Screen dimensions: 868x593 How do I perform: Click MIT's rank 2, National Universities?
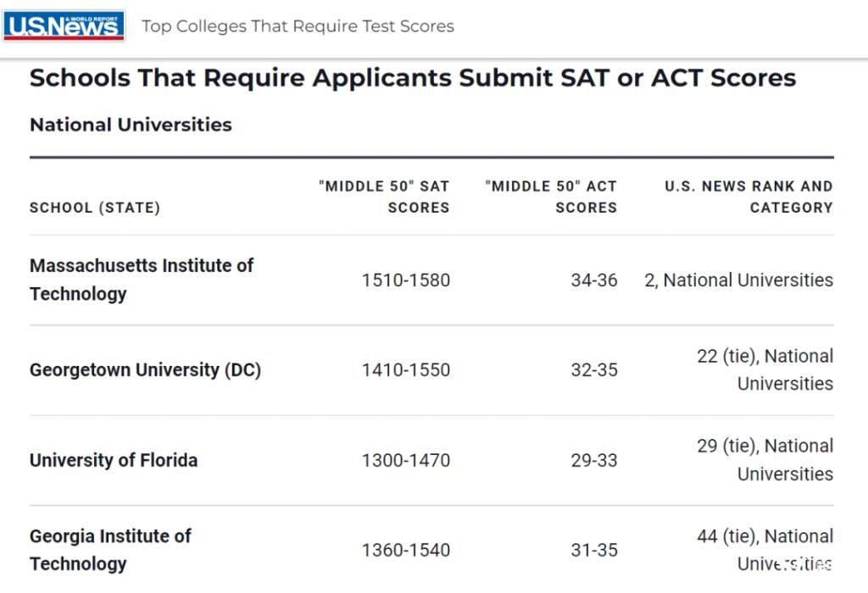coord(739,280)
